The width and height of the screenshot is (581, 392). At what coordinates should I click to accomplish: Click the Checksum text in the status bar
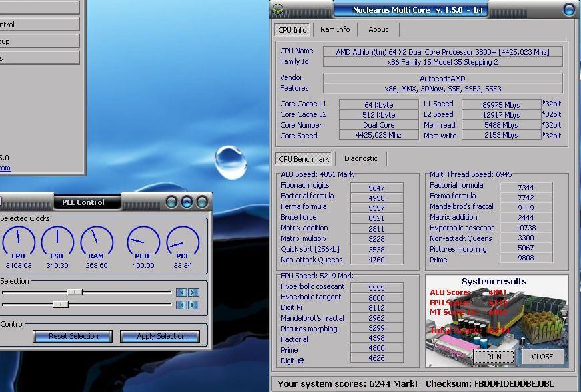coord(490,383)
